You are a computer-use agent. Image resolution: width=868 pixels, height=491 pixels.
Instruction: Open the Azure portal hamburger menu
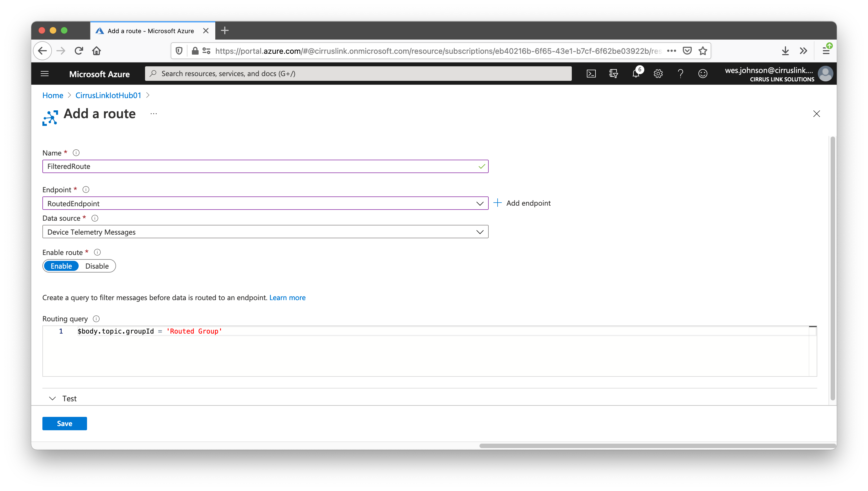pos(45,74)
